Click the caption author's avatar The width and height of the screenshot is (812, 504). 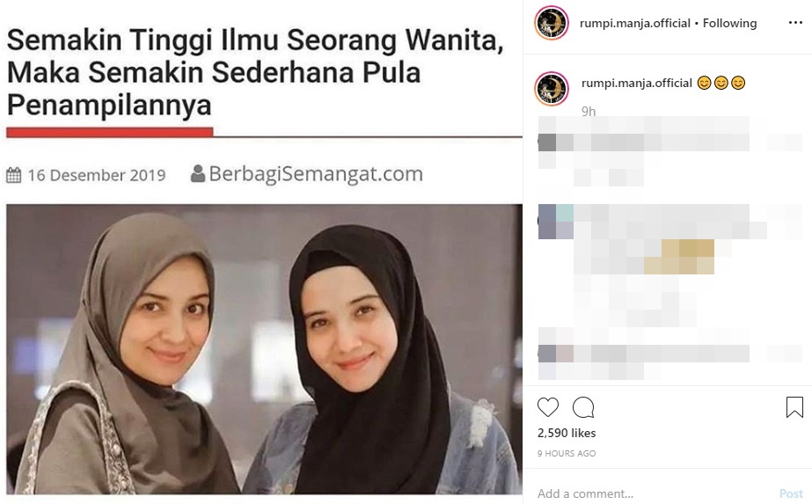click(x=552, y=89)
